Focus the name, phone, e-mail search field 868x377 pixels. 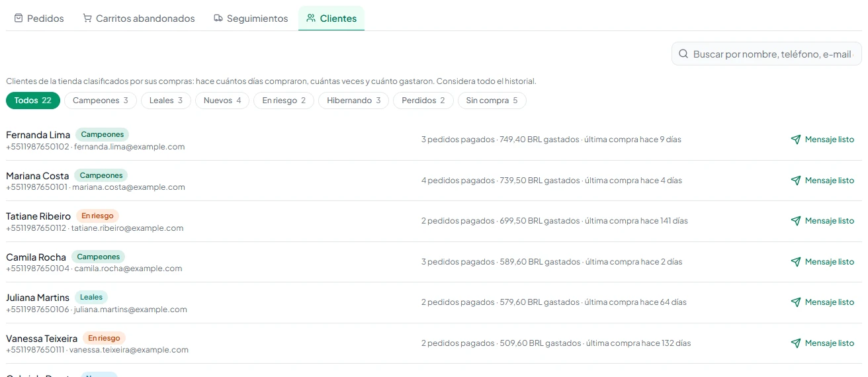click(767, 54)
